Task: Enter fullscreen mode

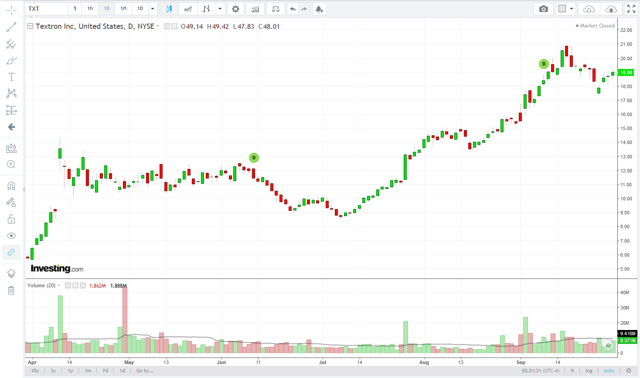Action: coord(631,9)
